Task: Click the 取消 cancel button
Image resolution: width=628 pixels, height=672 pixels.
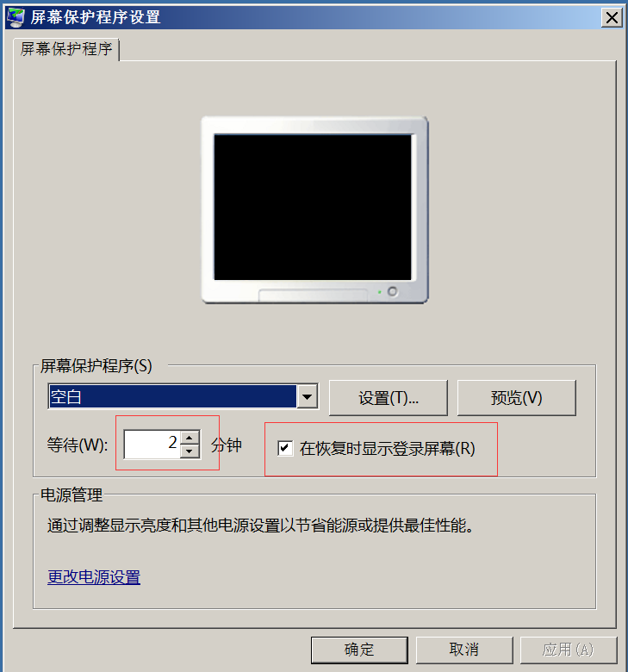Action: click(464, 650)
